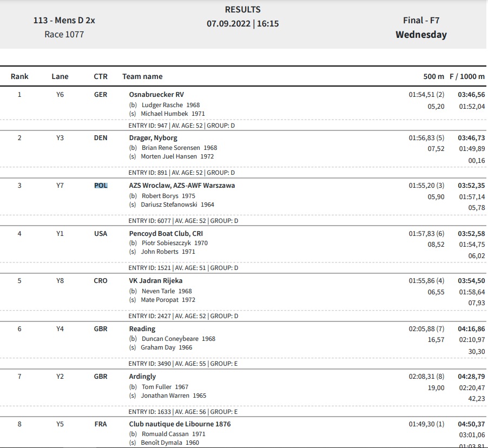488x448 pixels.
Task: Click the Dragør, Nyborg team name
Action: 153,138
